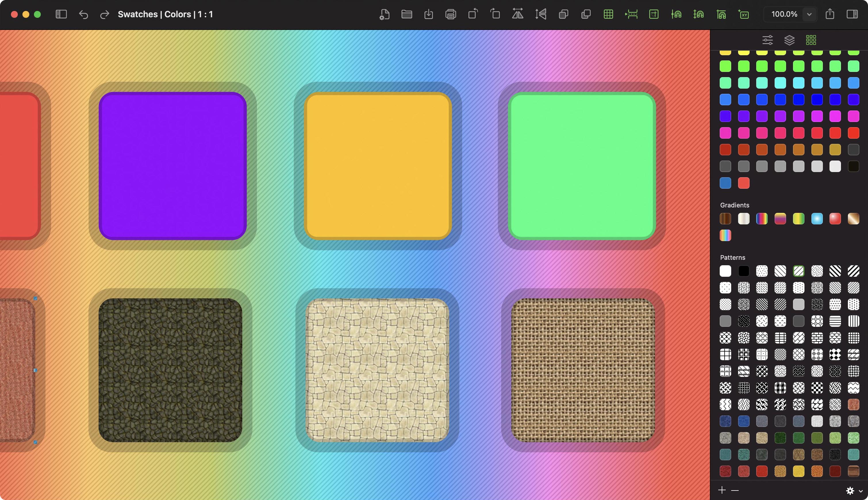Click the undo arrow
The width and height of the screenshot is (868, 500).
(x=83, y=14)
